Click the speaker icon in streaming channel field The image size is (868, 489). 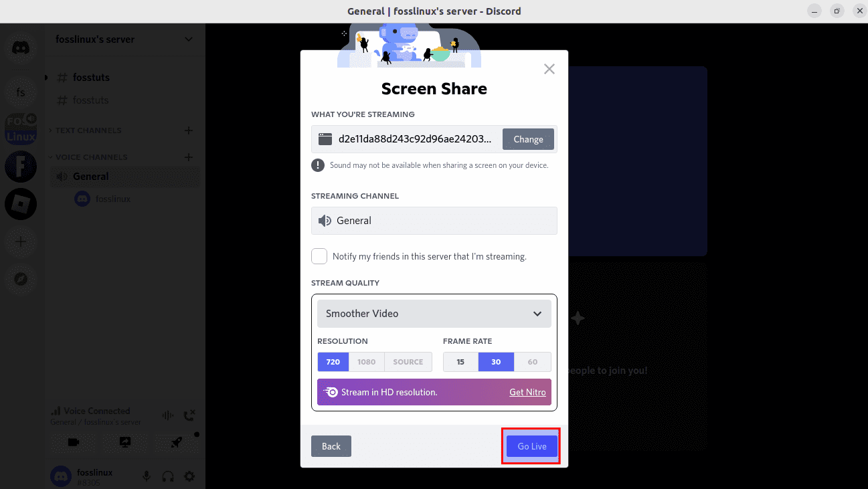point(325,221)
